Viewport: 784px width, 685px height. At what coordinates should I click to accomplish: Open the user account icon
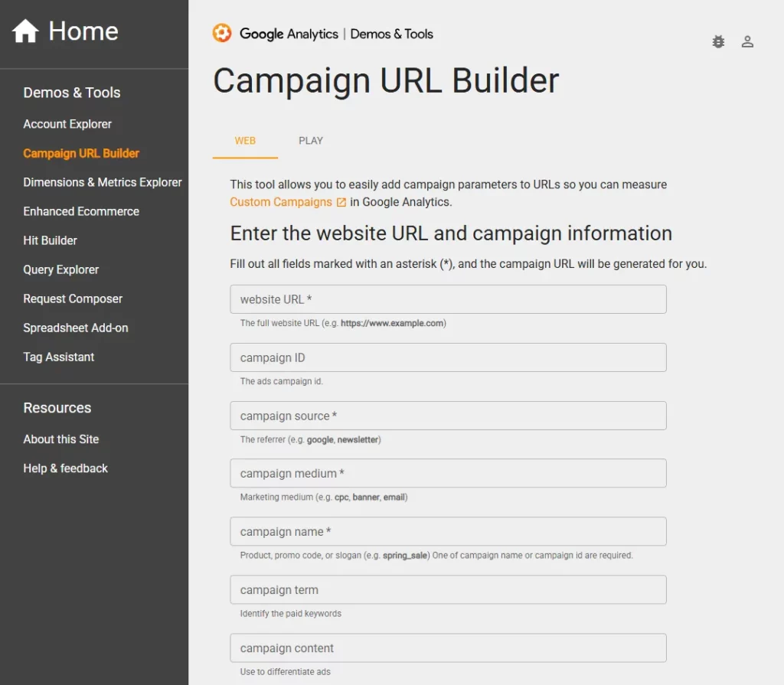tap(748, 42)
